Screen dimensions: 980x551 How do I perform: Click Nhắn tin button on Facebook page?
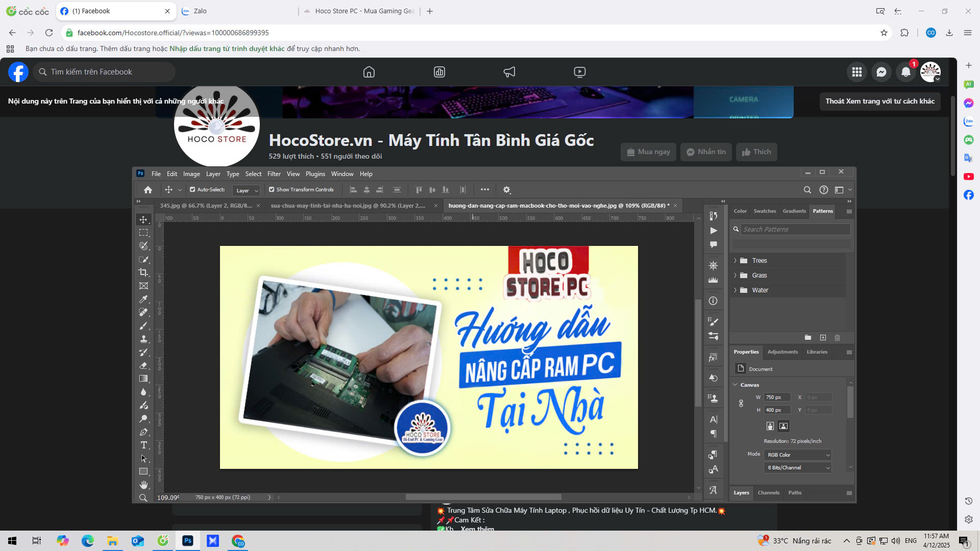(x=706, y=152)
